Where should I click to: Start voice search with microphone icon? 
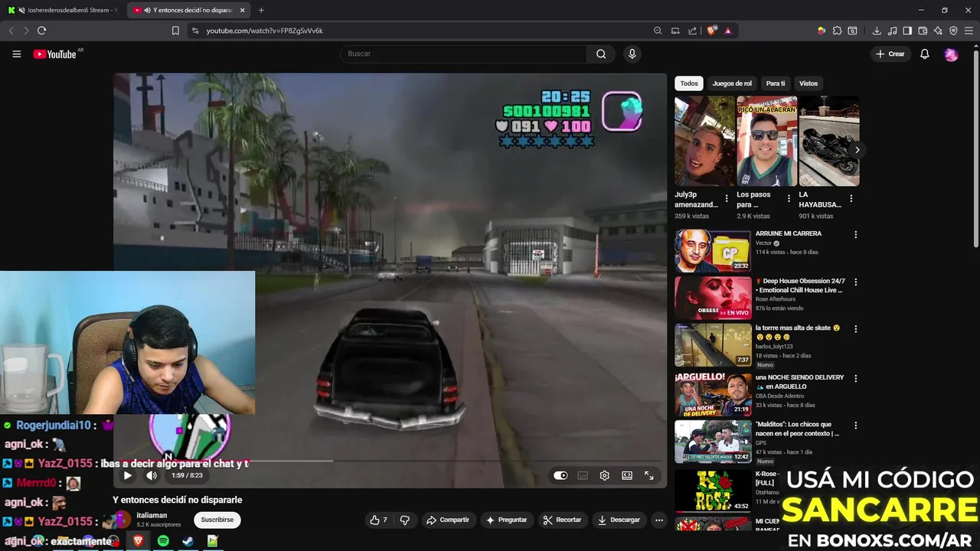coord(632,54)
